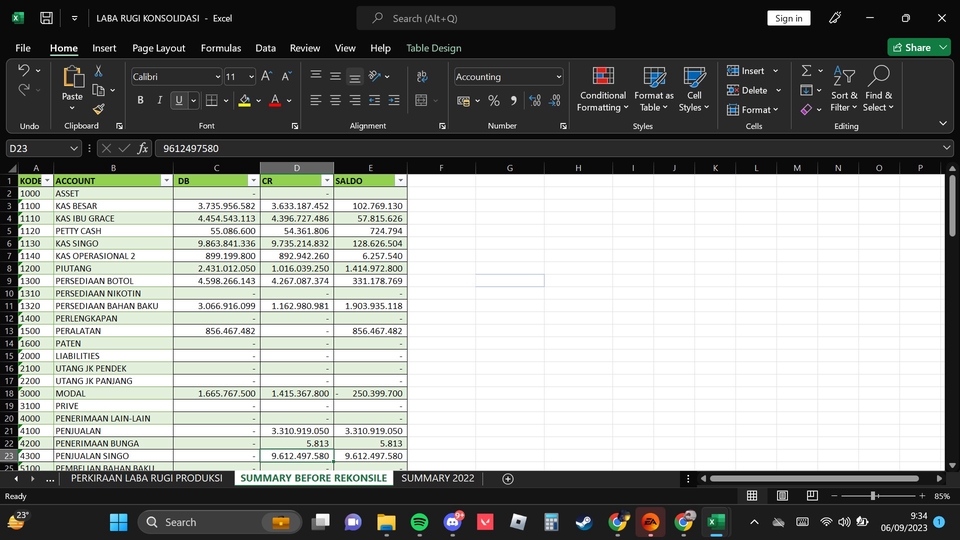
Task: Open the font size dropdown
Action: [x=251, y=77]
